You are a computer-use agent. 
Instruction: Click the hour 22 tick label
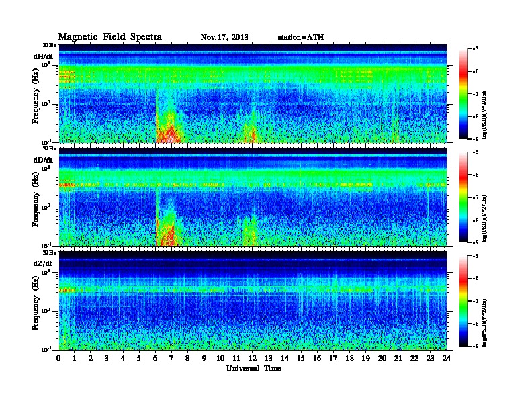click(414, 358)
